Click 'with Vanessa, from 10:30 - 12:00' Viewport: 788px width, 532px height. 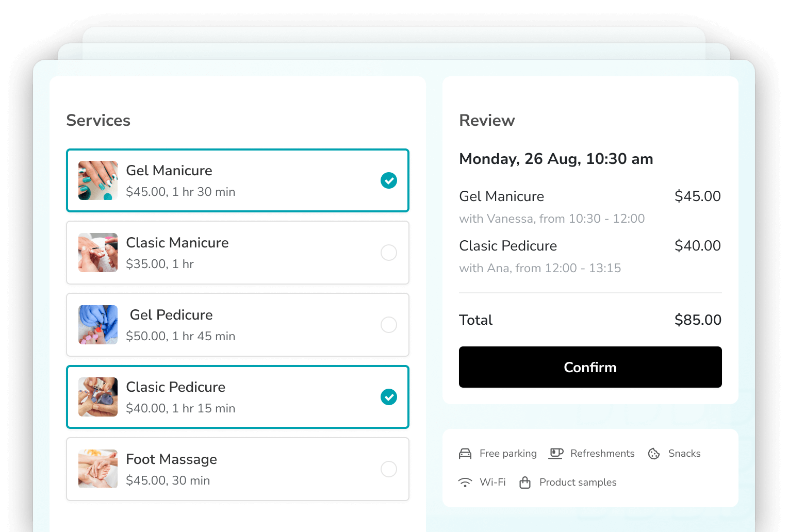(552, 219)
